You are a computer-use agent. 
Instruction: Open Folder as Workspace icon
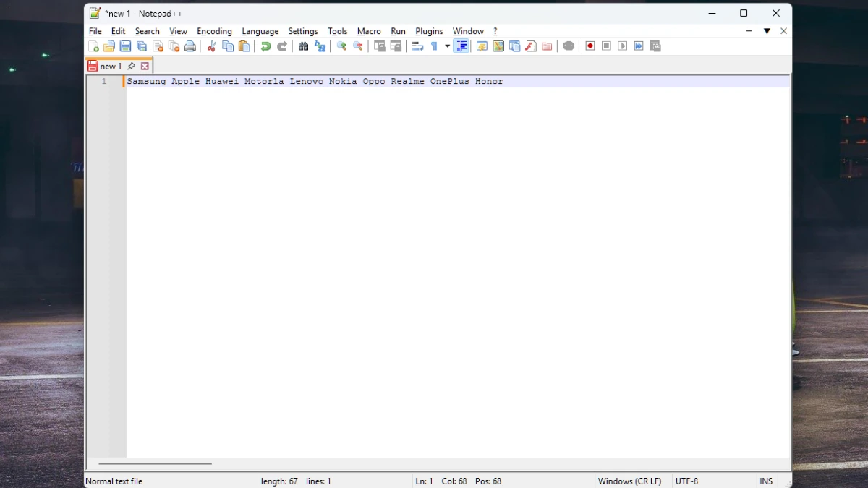point(547,46)
